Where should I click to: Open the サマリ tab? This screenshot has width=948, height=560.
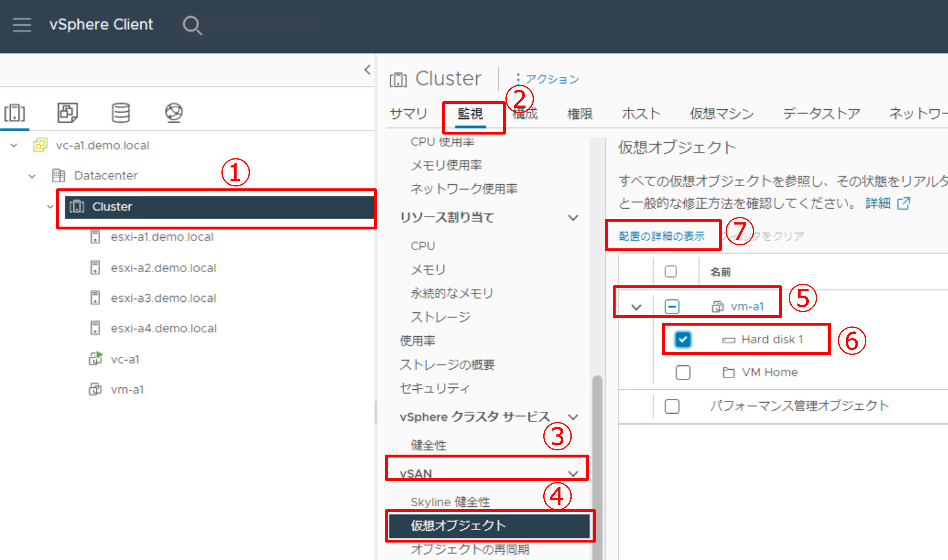(408, 114)
